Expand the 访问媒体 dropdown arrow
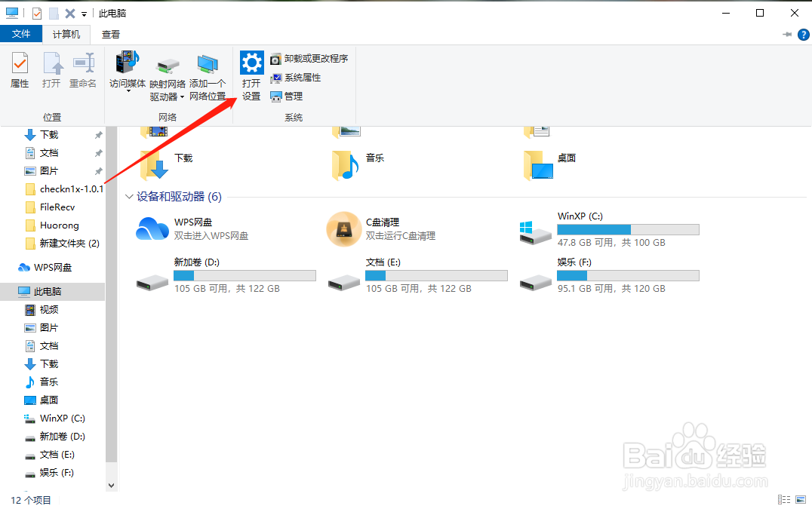This screenshot has width=812, height=509. click(x=128, y=91)
